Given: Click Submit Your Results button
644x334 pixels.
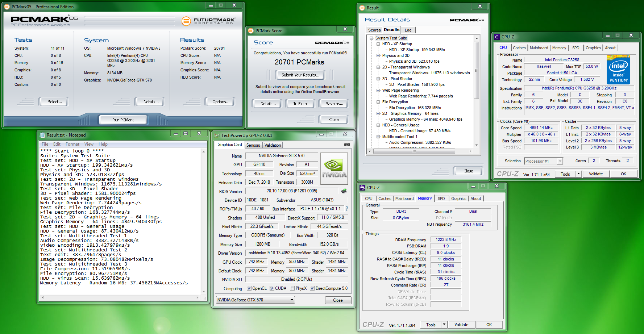Looking at the screenshot, I should coord(300,75).
